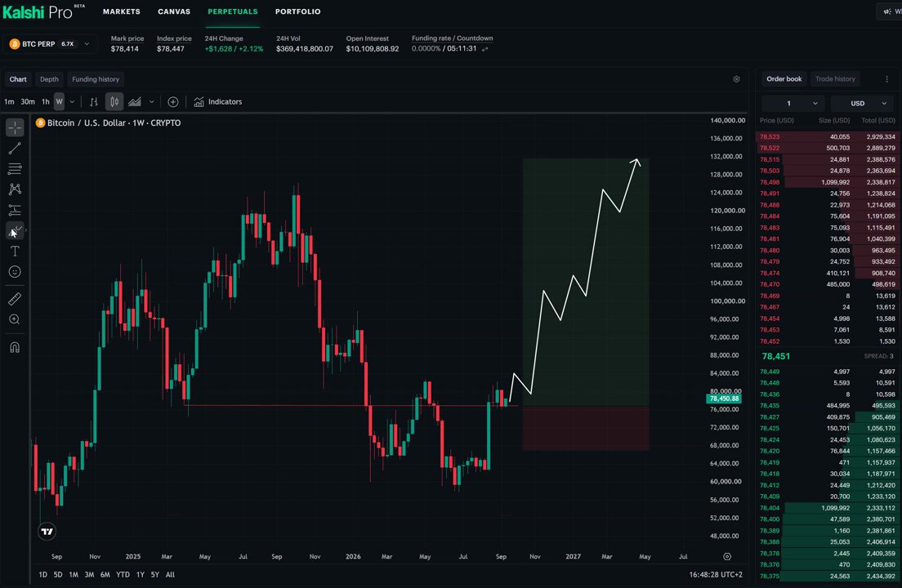Go to the Canvas page
The image size is (902, 588).
(x=174, y=11)
